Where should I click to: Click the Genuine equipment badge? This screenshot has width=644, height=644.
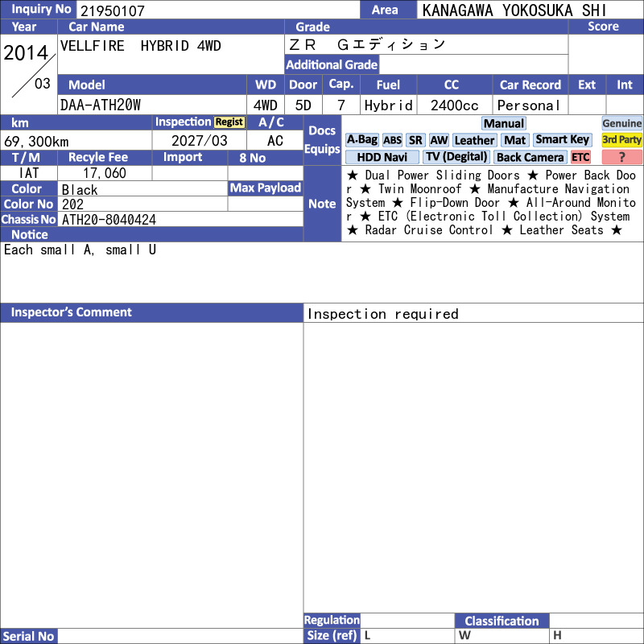point(621,123)
